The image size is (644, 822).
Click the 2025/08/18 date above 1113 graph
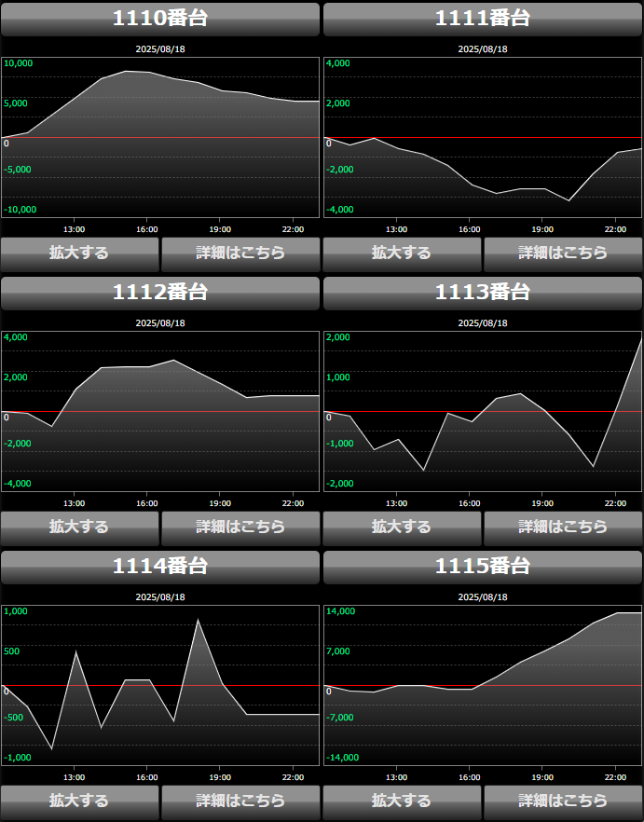pos(483,323)
